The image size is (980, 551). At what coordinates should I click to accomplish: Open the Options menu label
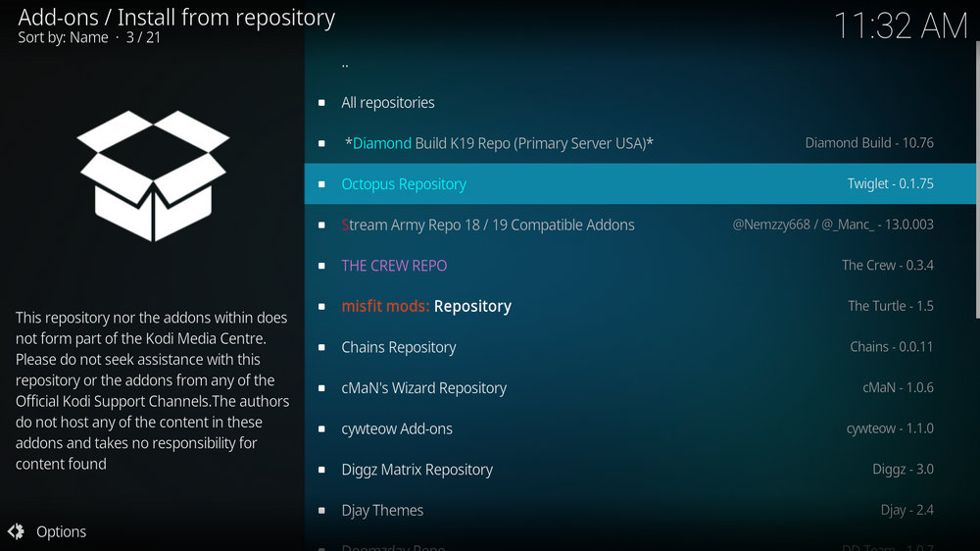point(61,531)
